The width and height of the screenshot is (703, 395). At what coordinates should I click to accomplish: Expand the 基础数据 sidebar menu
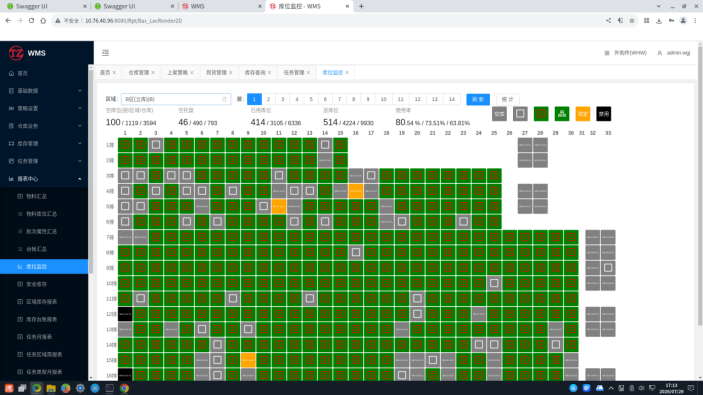tap(44, 91)
